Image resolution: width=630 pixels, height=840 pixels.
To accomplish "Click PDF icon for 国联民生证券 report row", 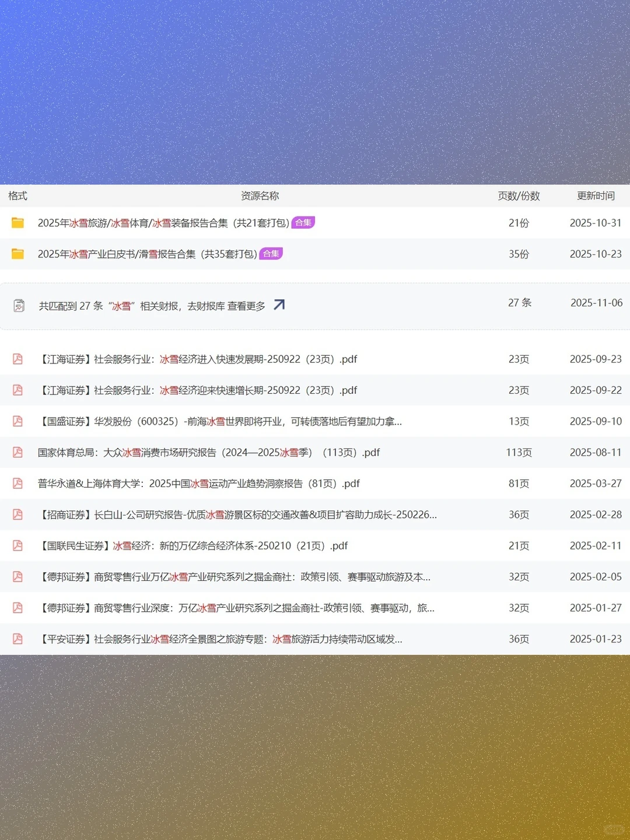I will pyautogui.click(x=18, y=545).
